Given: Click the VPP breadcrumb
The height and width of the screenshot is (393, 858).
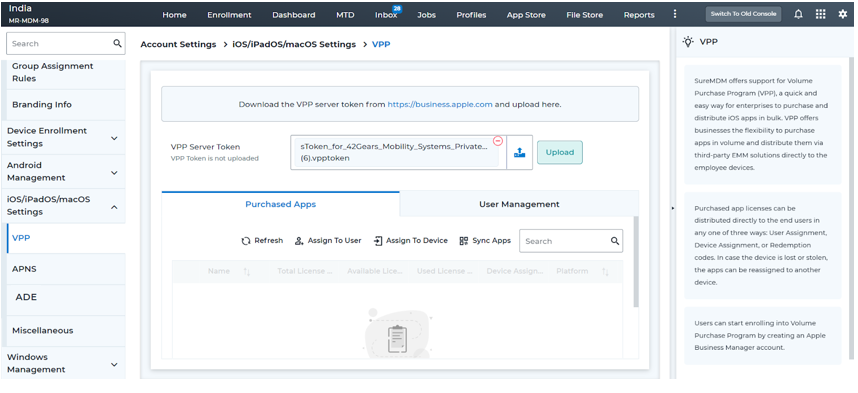Looking at the screenshot, I should (x=381, y=44).
